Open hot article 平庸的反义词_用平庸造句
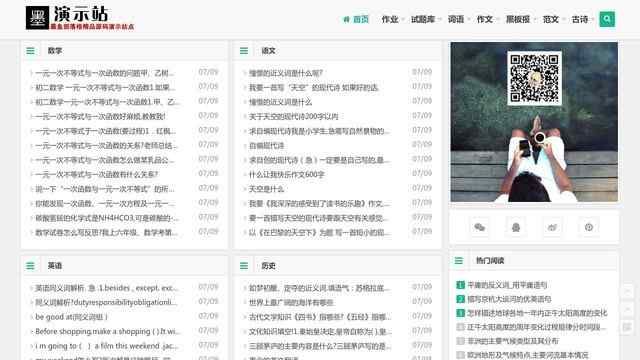 tap(507, 285)
